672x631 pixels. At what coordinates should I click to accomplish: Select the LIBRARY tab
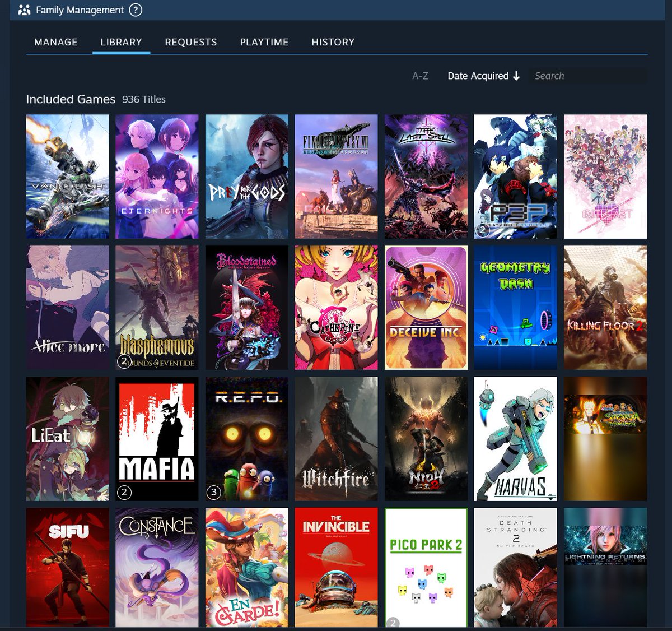point(121,42)
